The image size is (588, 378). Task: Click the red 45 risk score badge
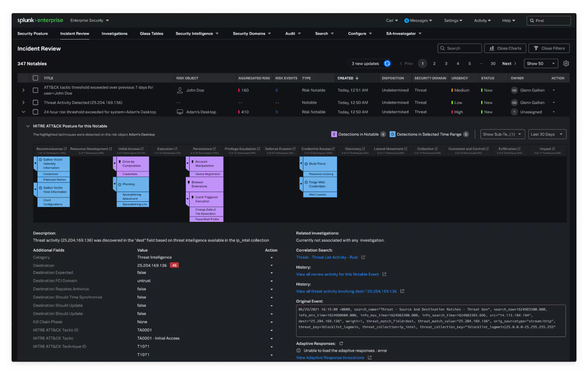tap(174, 265)
